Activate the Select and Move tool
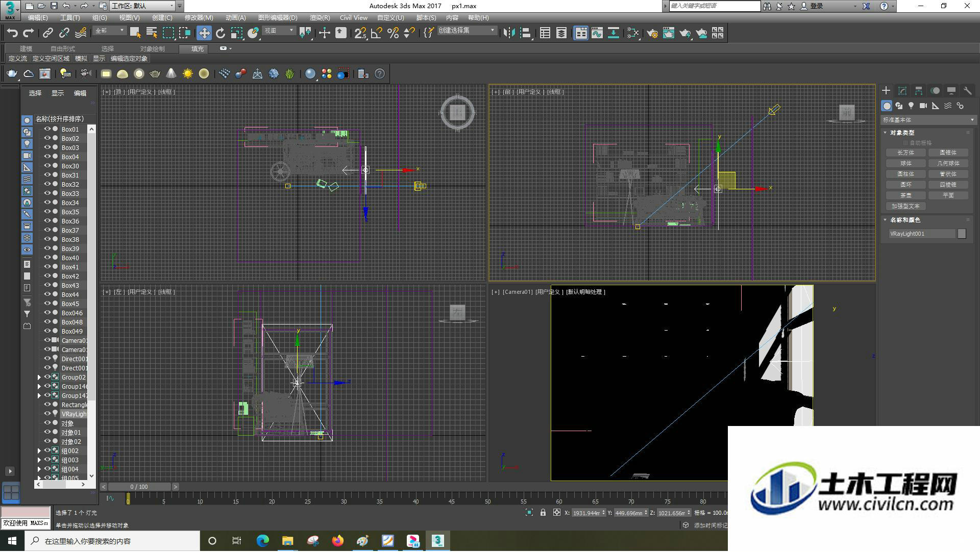Image resolution: width=980 pixels, height=552 pixels. coord(204,33)
